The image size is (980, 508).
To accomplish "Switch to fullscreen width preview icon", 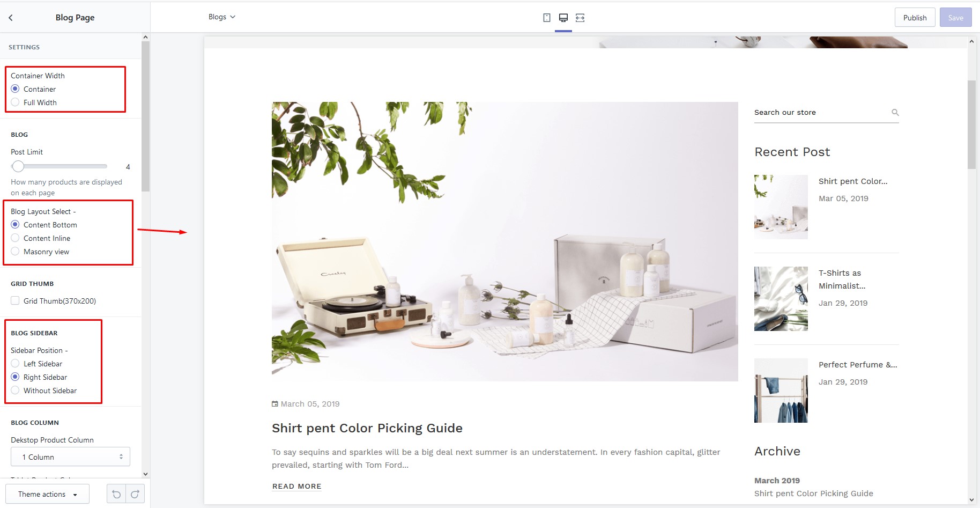I will (x=580, y=18).
